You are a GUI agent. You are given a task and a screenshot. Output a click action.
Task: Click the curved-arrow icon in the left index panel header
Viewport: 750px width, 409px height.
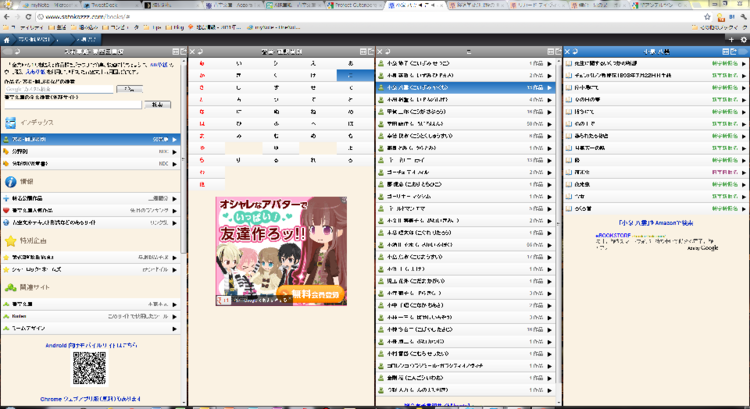(17, 51)
